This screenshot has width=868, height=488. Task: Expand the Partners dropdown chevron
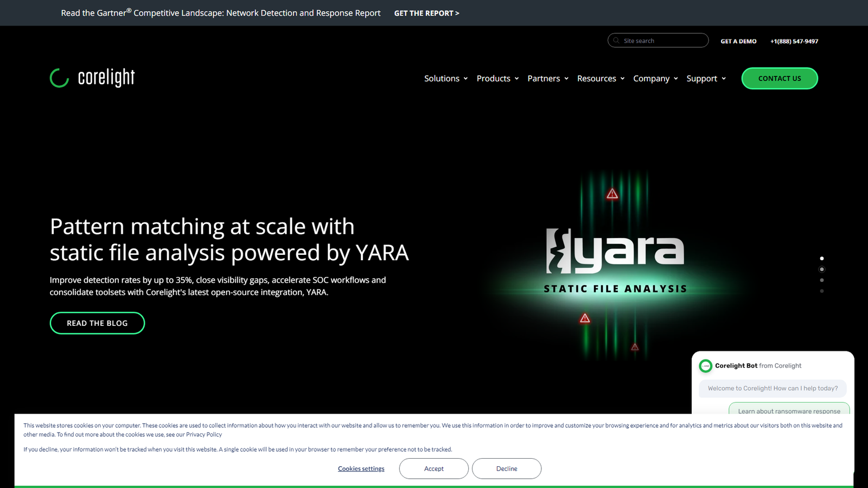[566, 79]
